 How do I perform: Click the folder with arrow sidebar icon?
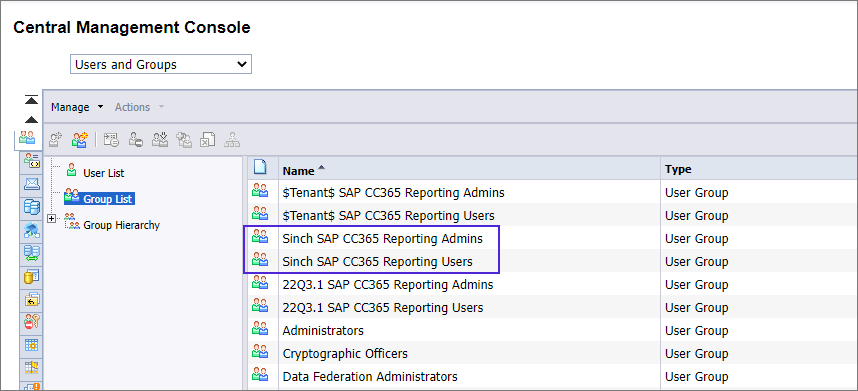32,300
